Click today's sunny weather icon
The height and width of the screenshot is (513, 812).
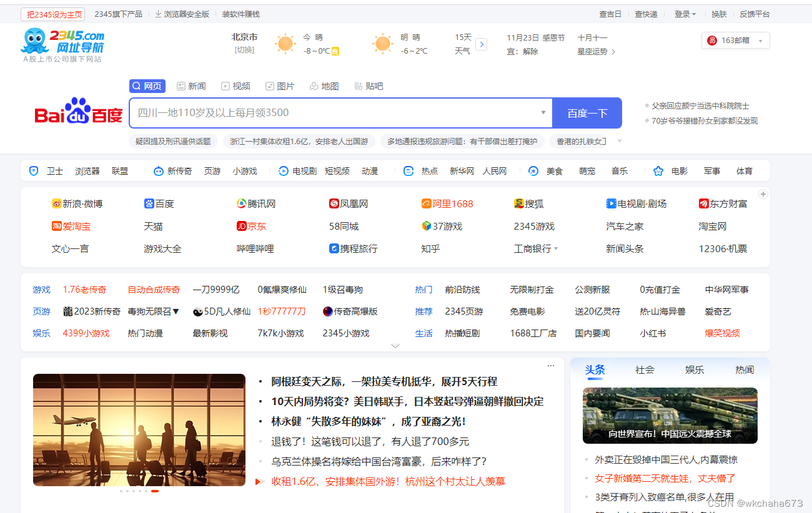pyautogui.click(x=285, y=44)
